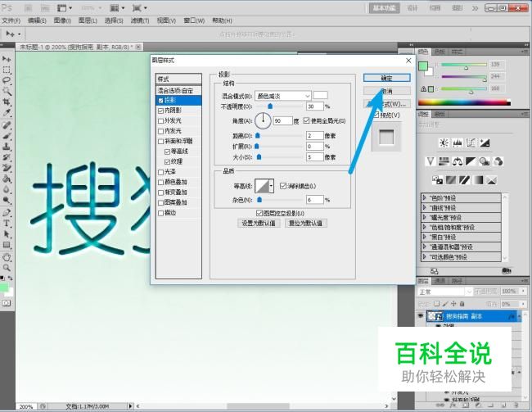Expand the "可选颜色"预设 (Selective Color presets) list
Image resolution: width=532 pixels, height=412 pixels.
424,257
